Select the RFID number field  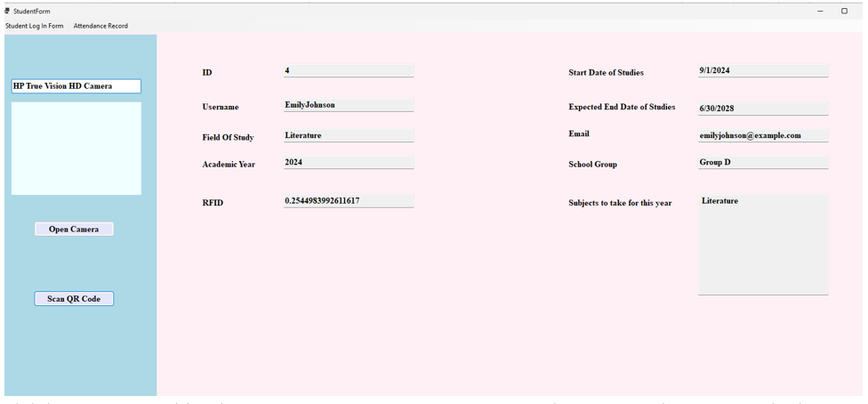click(x=348, y=201)
